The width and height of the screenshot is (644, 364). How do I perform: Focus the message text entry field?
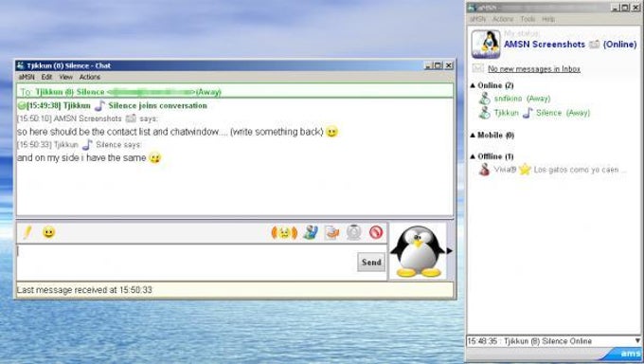(187, 263)
